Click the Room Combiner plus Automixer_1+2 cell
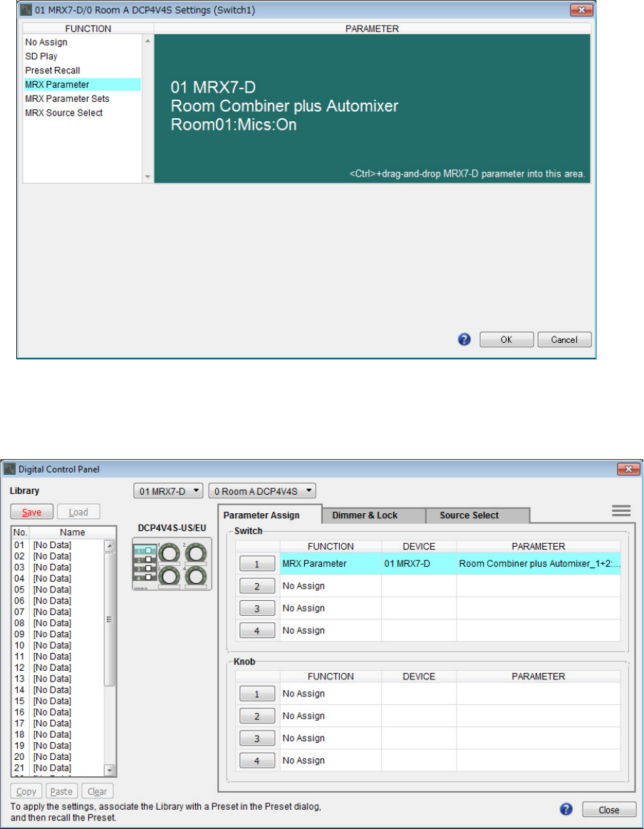 pos(539,564)
